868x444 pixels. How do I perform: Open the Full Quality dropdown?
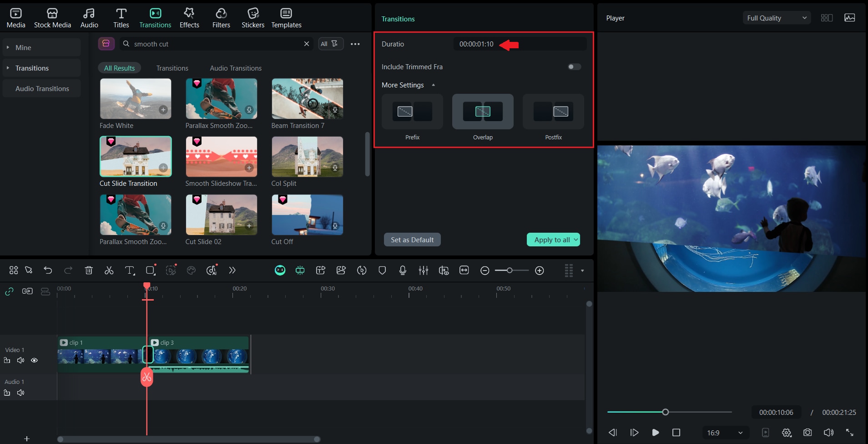point(776,18)
